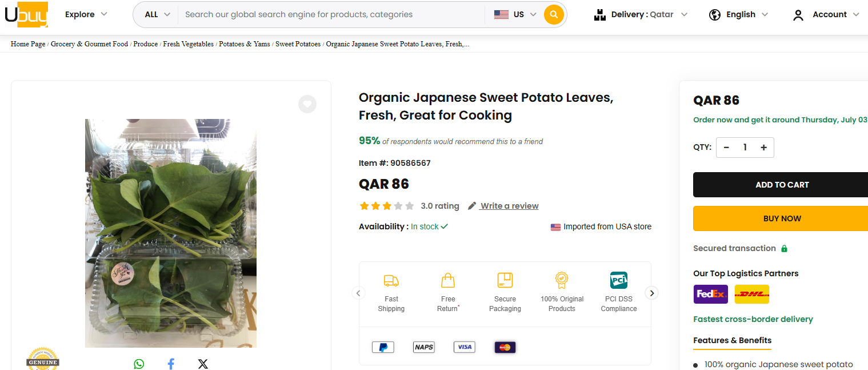The image size is (868, 370).
Task: Decrease quantity with minus button
Action: [726, 148]
